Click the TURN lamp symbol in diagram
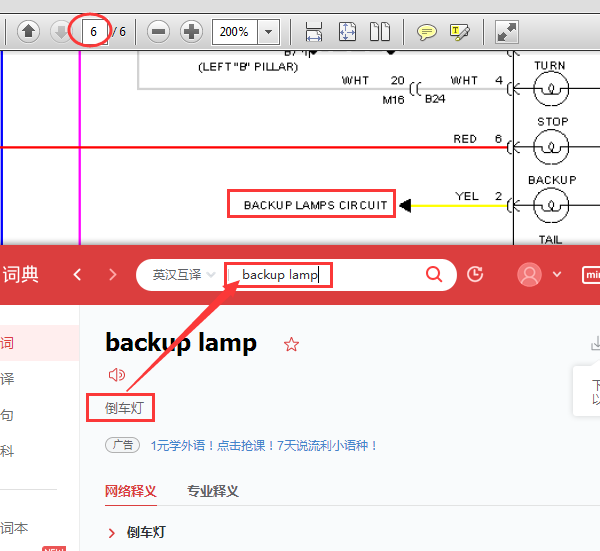This screenshot has width=600, height=551. tap(551, 88)
